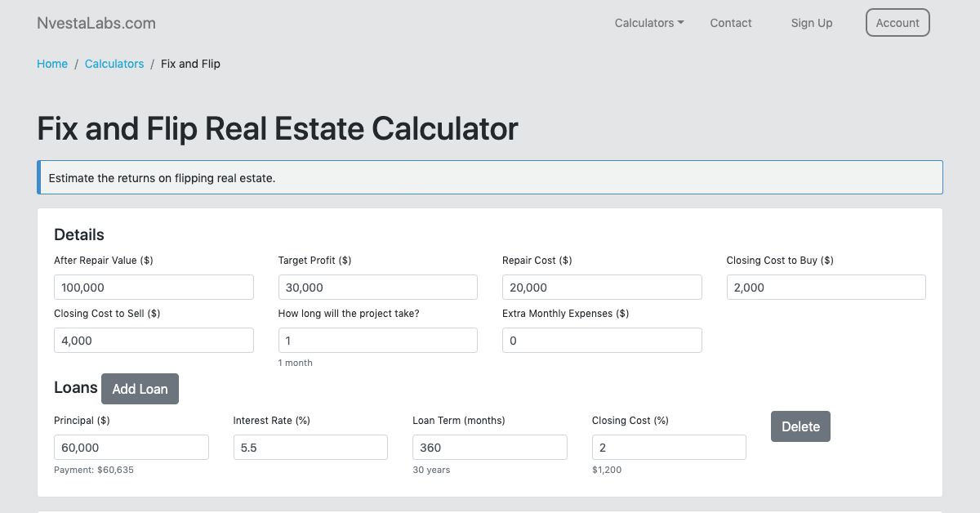The width and height of the screenshot is (980, 513).
Task: Focus the Loan Term months field
Action: coord(490,447)
